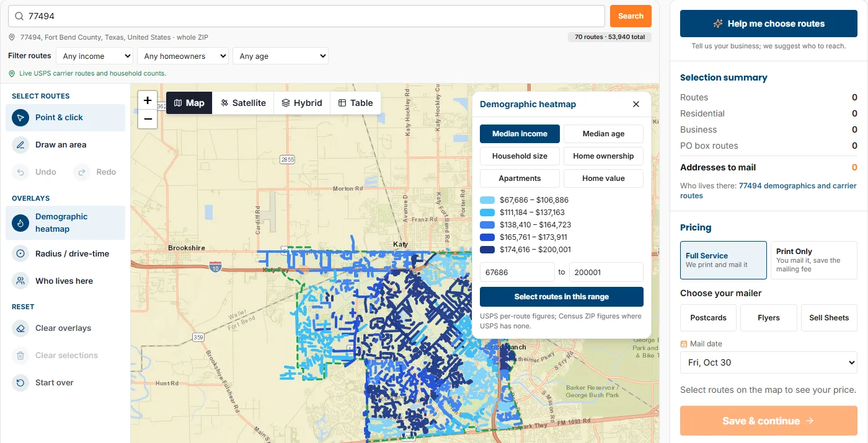
Task: Click the search magnifier icon in address field
Action: click(x=19, y=16)
